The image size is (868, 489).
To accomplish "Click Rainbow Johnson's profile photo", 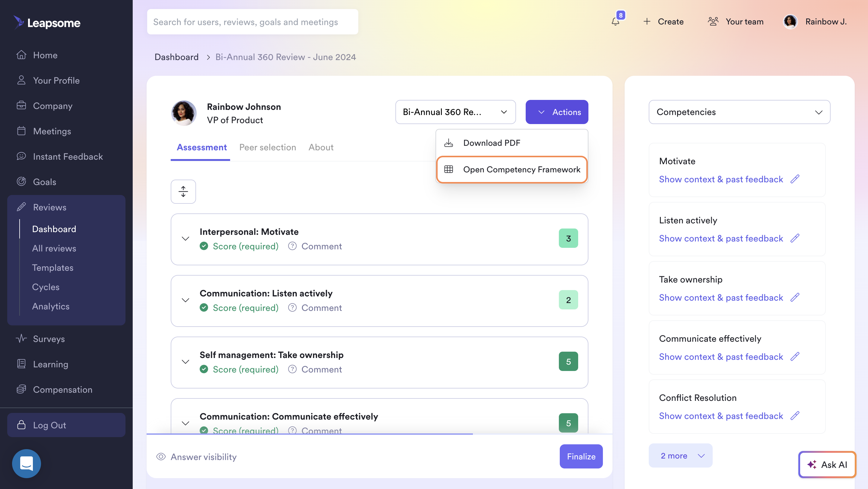I will (x=184, y=113).
